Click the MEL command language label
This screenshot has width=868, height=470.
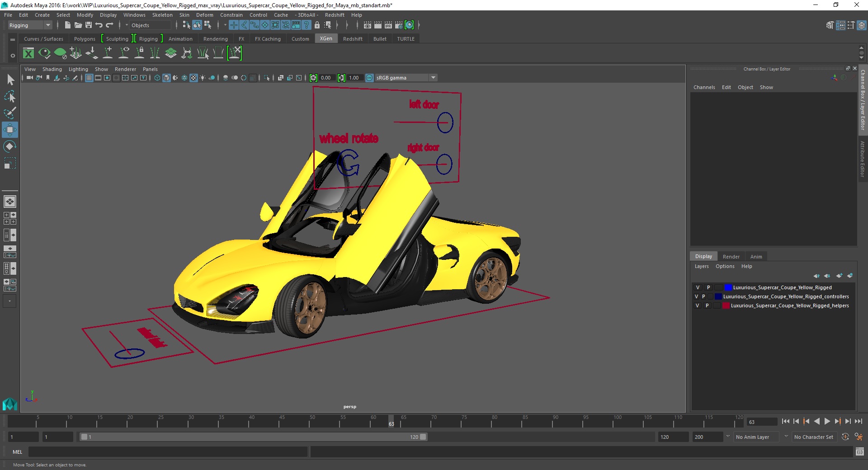coord(18,452)
